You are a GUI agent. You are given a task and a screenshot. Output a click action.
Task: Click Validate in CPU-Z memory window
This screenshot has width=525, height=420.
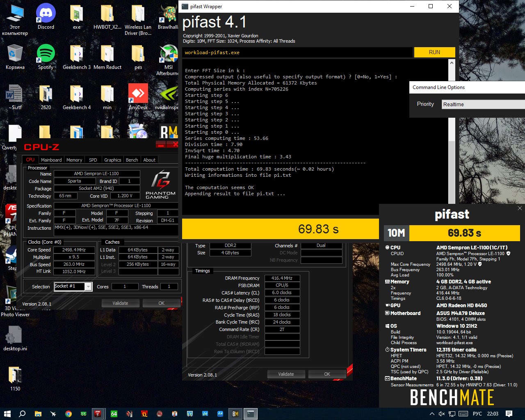286,374
